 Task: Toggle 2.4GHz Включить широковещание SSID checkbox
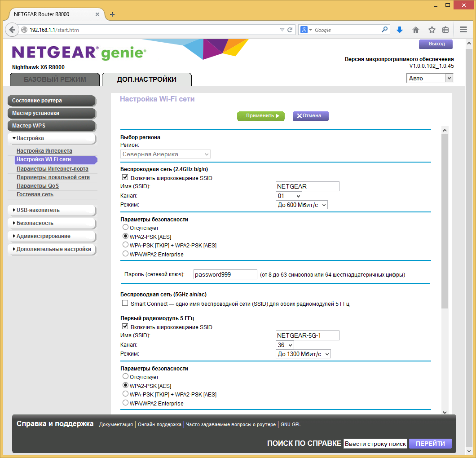coord(125,177)
